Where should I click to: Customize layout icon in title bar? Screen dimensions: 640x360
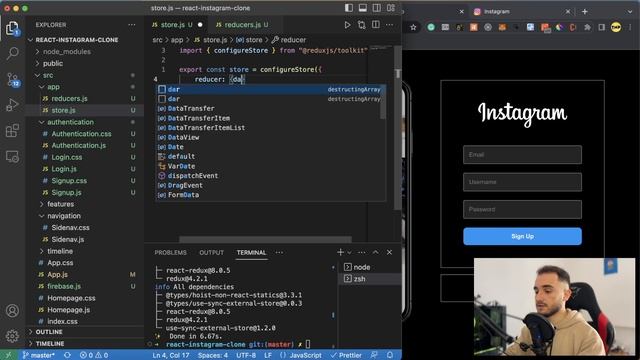[x=391, y=8]
